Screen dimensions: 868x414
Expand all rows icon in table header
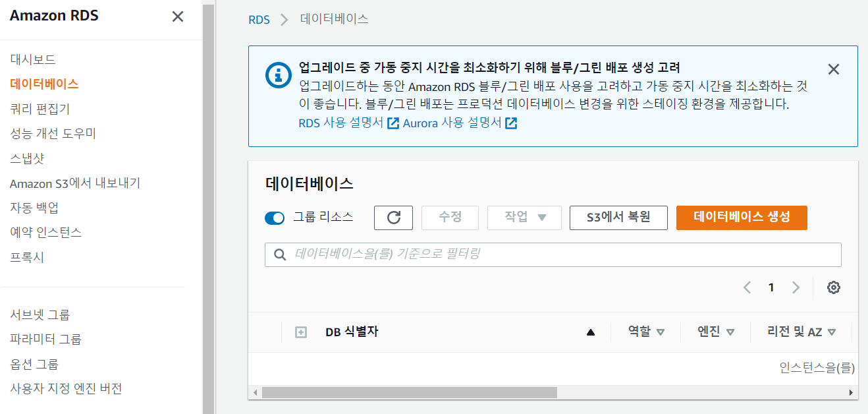coord(301,332)
